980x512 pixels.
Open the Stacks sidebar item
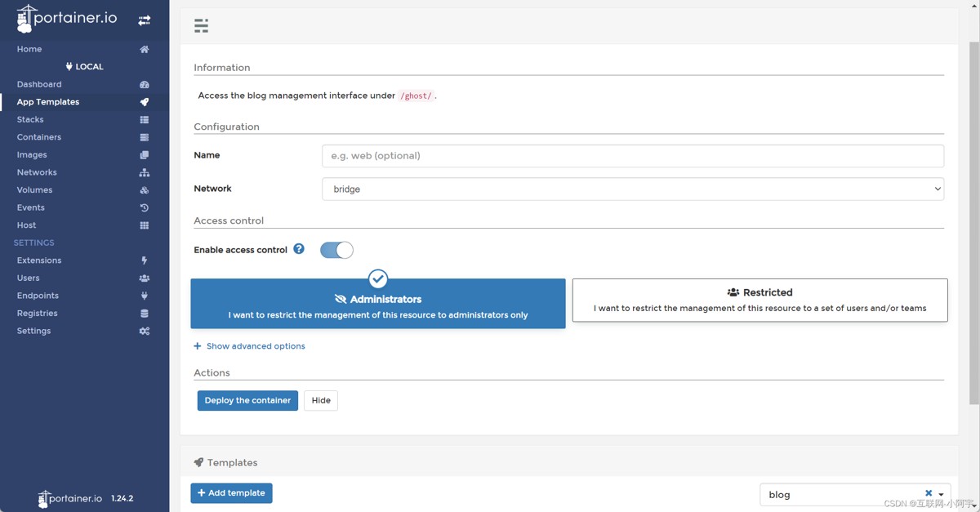tap(30, 119)
